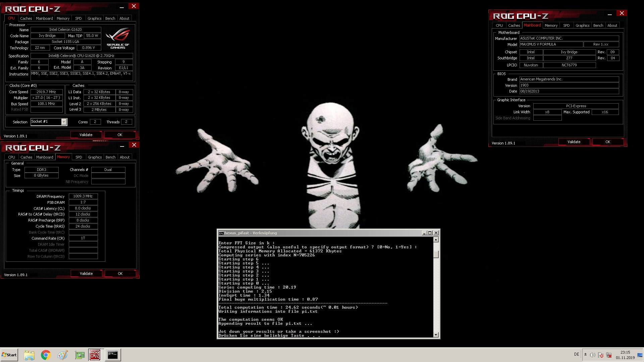The width and height of the screenshot is (644, 362).
Task: Show hidden tray icons arrow
Action: [585, 355]
